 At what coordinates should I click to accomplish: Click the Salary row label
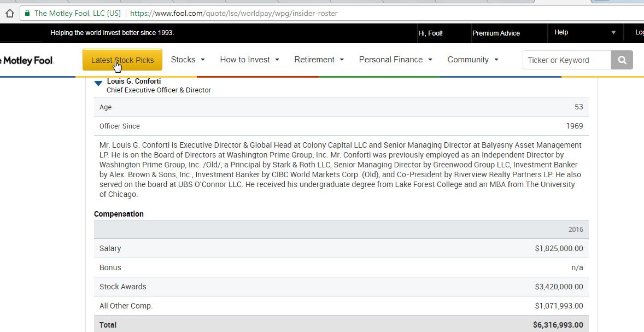pos(110,248)
